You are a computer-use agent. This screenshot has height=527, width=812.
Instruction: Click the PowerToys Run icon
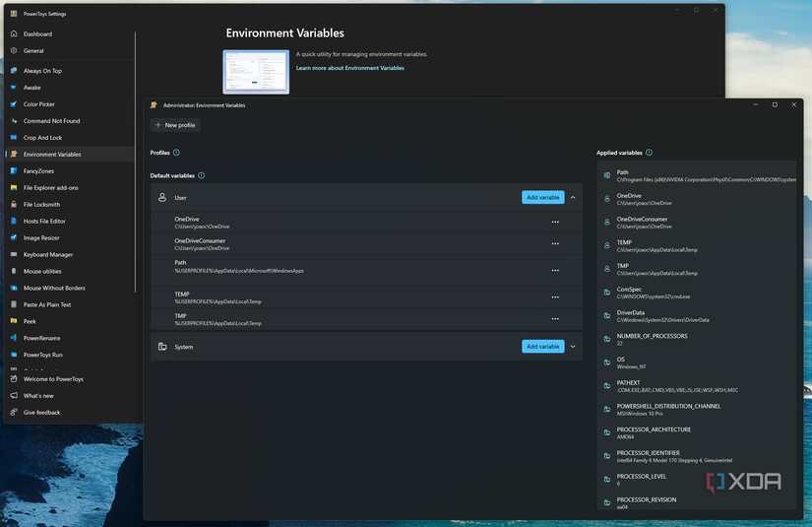[x=14, y=355]
